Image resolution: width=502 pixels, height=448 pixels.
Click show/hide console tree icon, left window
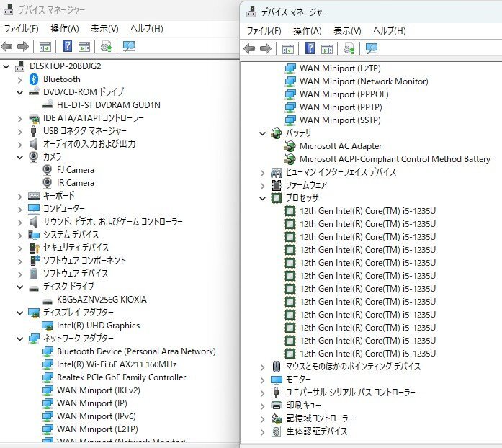pyautogui.click(x=45, y=47)
